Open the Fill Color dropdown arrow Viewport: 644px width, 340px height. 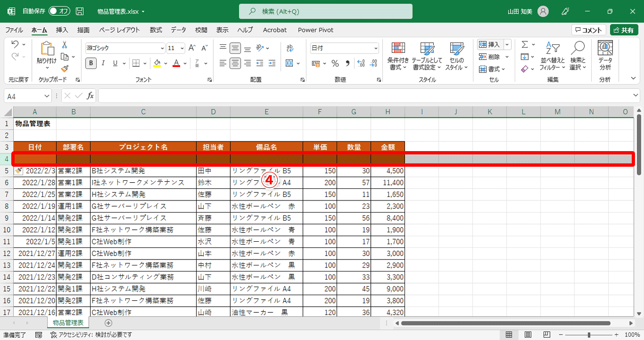pos(165,63)
